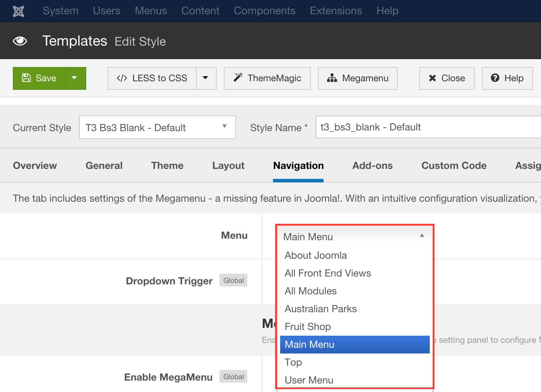Click the Save icon on the toolbar

(27, 78)
